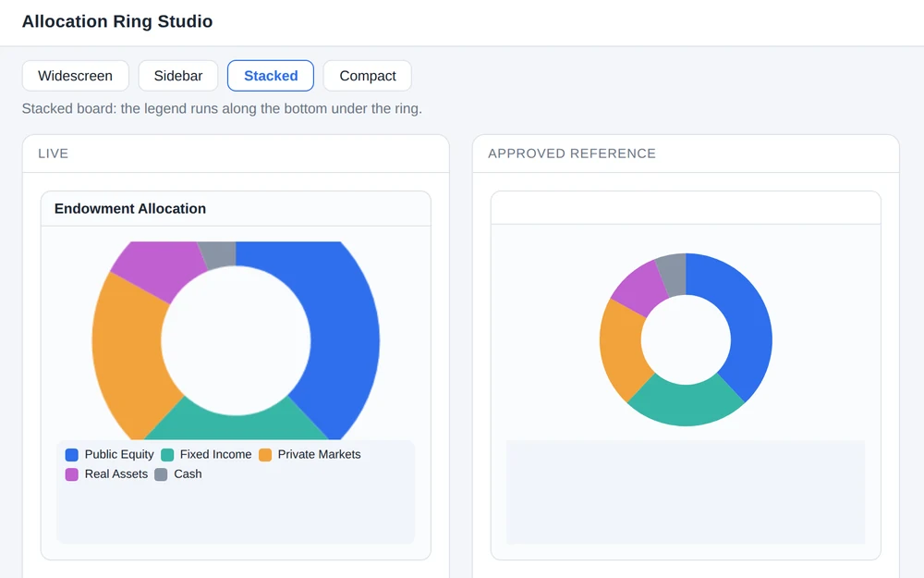Select the Cash legend label

coord(188,473)
